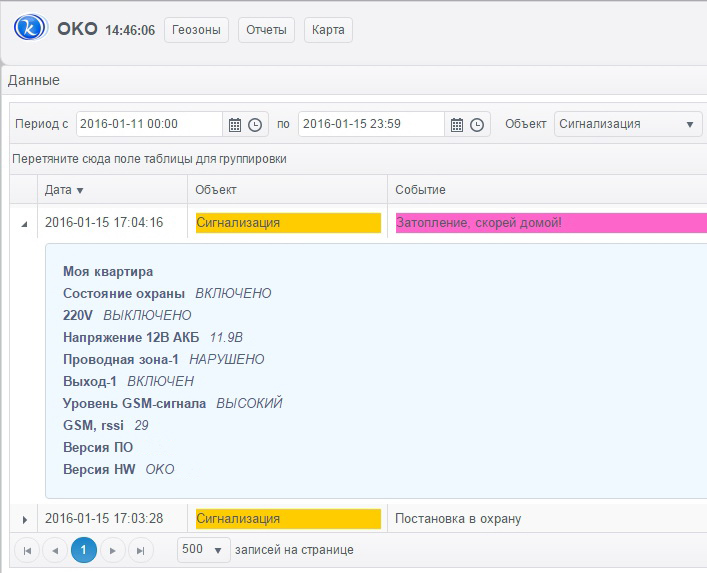Click the period start date input field
The width and height of the screenshot is (707, 573).
pyautogui.click(x=148, y=124)
